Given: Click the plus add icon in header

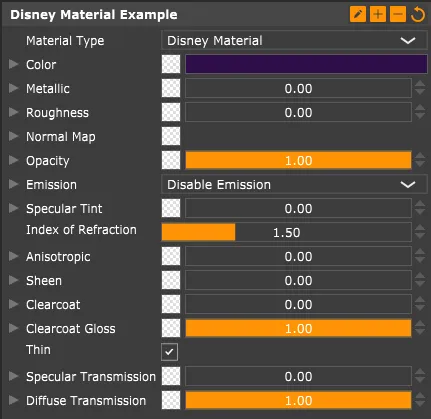Looking at the screenshot, I should pos(378,15).
